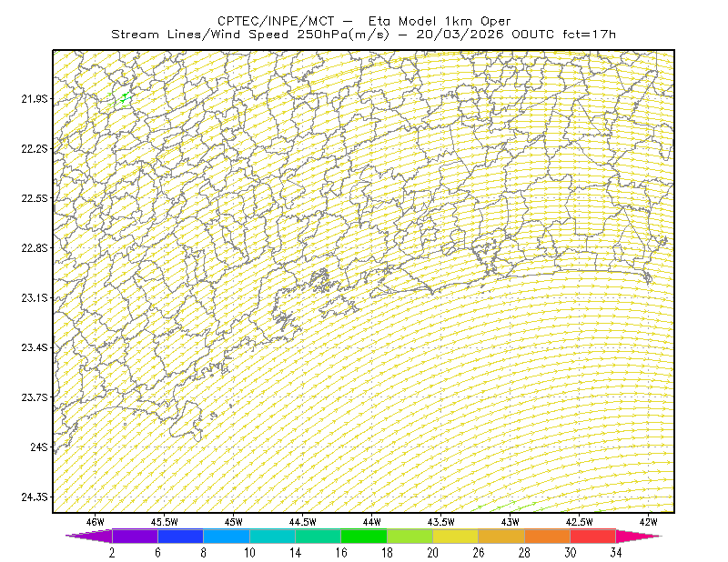Select the orange 28–30 legend segment
Screen dimensions: 728x562
pos(548,536)
